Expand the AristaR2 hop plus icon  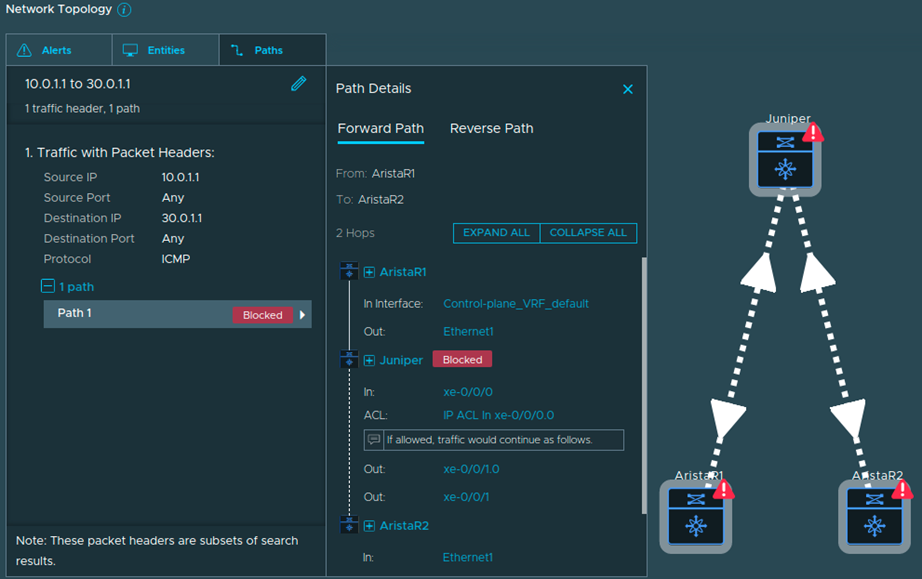click(369, 526)
